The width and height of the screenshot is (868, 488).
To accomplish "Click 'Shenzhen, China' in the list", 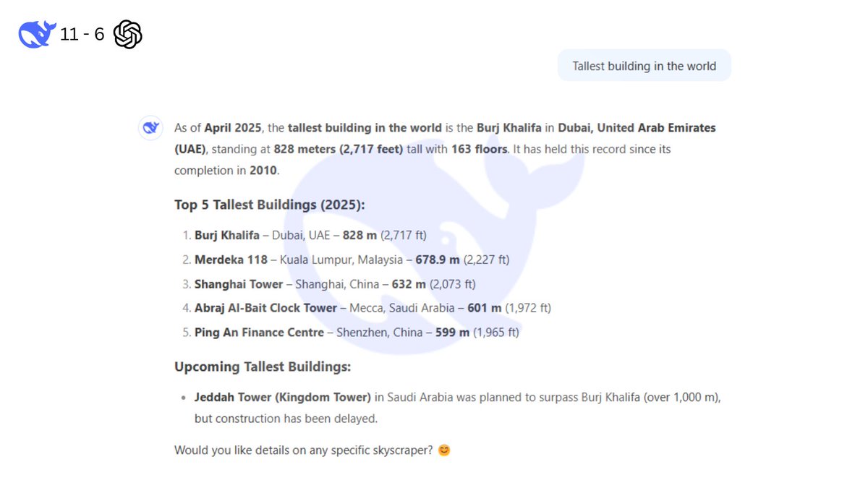I will [380, 333].
